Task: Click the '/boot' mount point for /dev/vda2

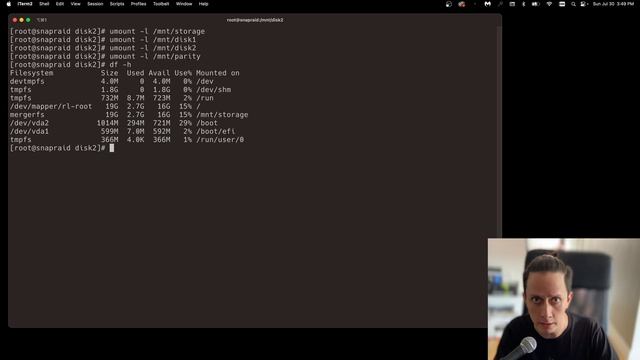Action: [x=207, y=123]
